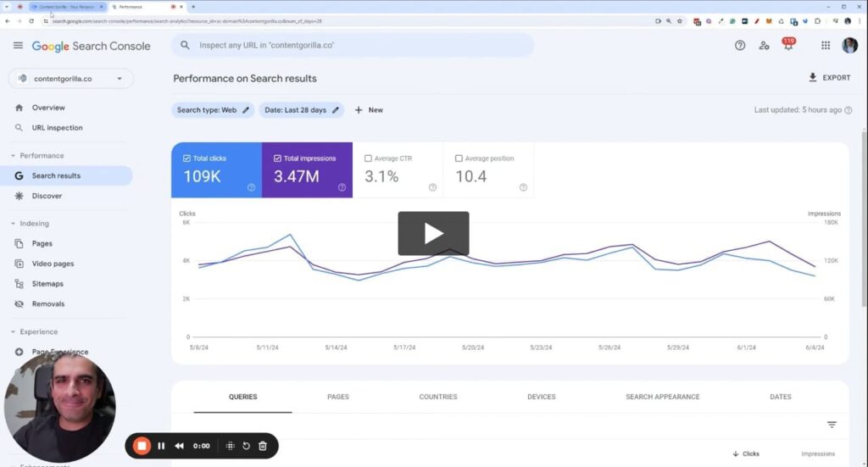Click the filter rows icon
The width and height of the screenshot is (868, 467).
832,425
